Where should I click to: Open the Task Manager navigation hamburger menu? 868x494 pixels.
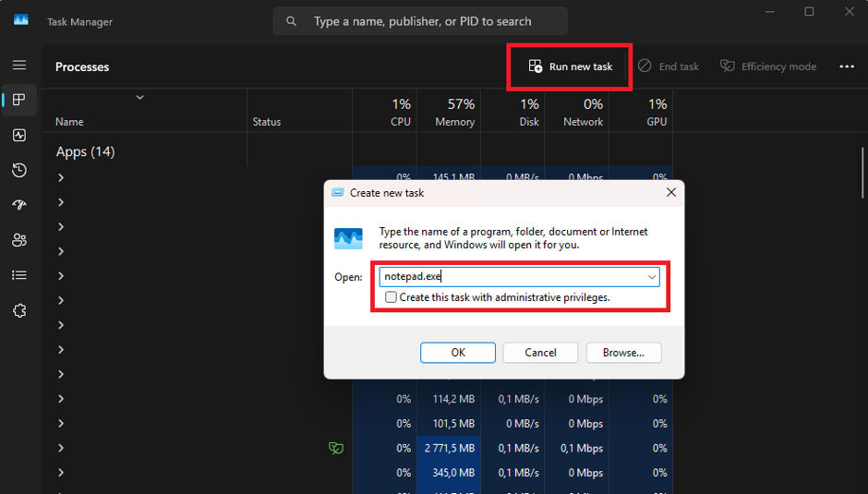click(x=19, y=65)
